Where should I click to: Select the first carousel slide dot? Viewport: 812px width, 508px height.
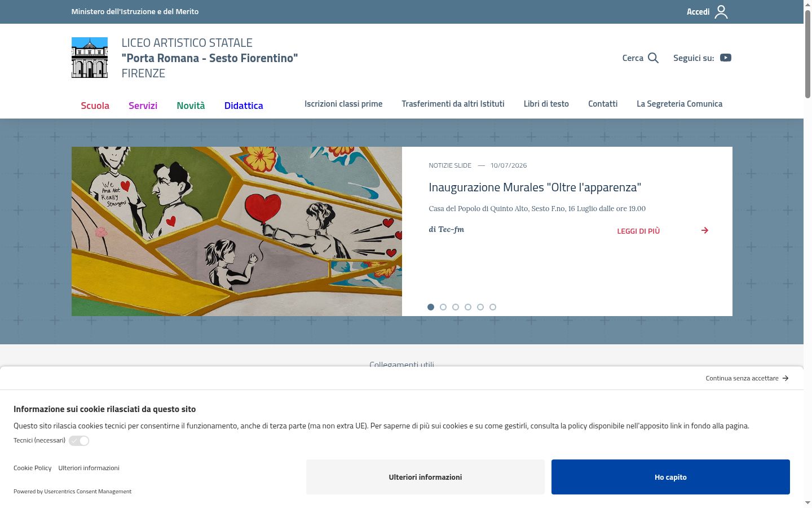[x=431, y=307]
